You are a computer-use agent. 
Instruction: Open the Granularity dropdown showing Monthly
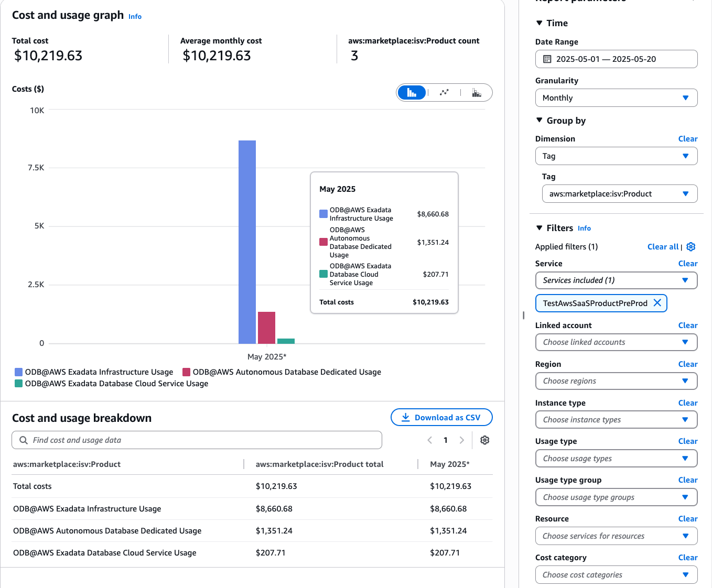(616, 97)
